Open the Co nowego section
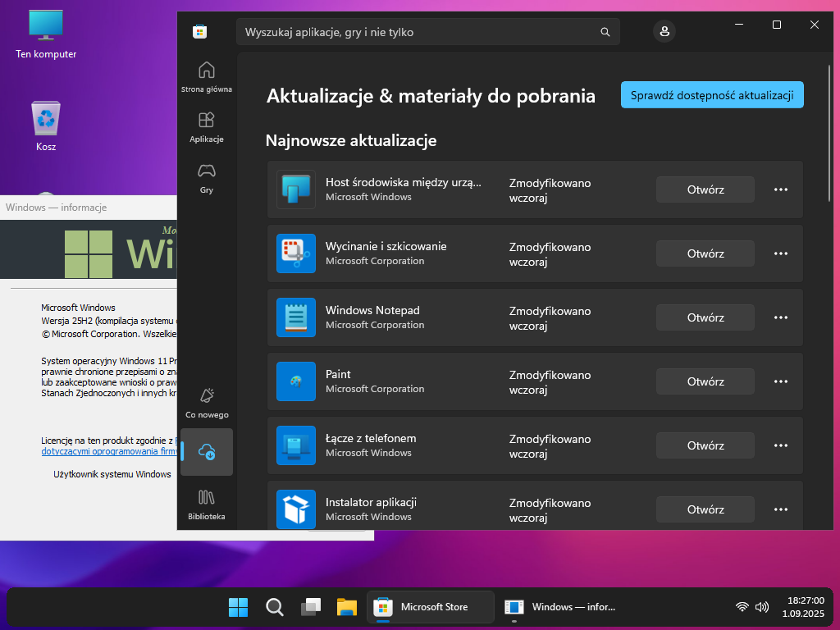This screenshot has height=630, width=840. pos(207,402)
